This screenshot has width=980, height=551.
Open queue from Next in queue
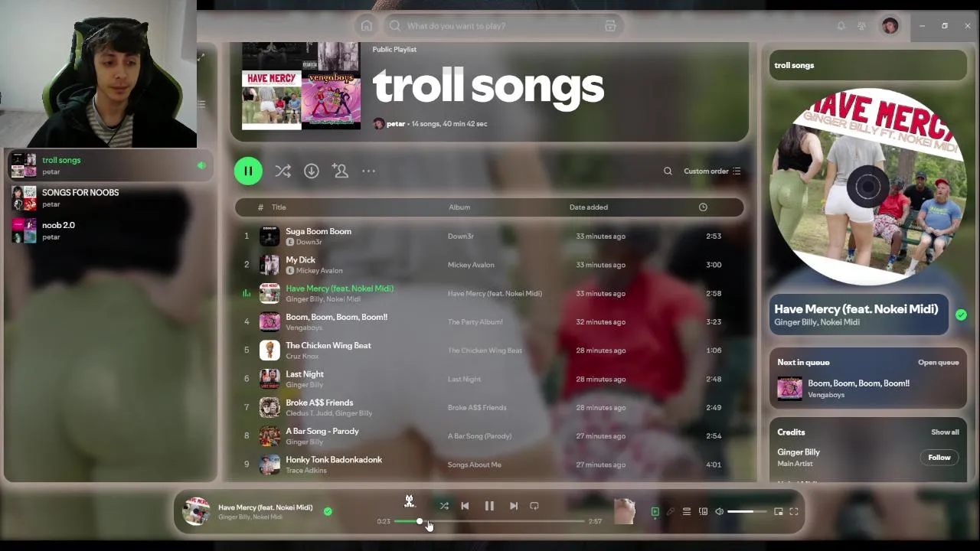pos(938,363)
